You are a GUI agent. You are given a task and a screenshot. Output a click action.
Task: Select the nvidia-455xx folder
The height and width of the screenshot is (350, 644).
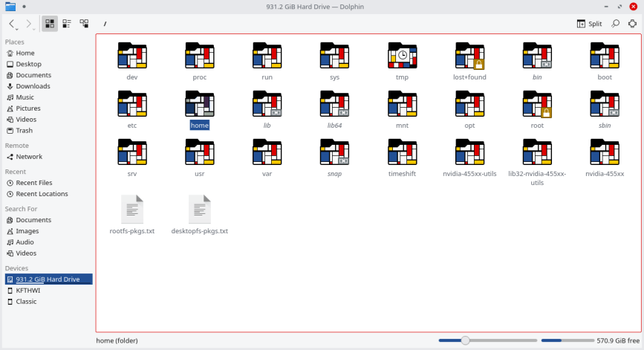pos(605,152)
